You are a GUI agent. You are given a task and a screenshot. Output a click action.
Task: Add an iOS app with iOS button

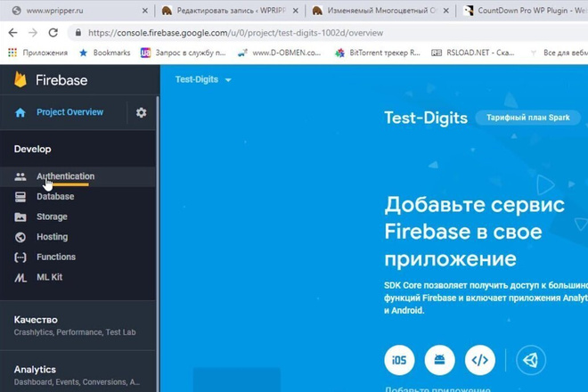pyautogui.click(x=399, y=360)
